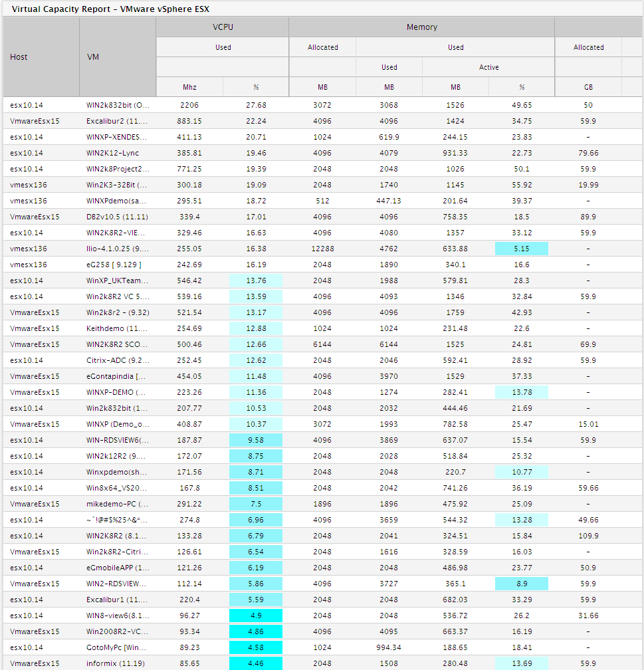
Task: Select VM WIN2k832bit (O… in first row
Action: click(118, 105)
